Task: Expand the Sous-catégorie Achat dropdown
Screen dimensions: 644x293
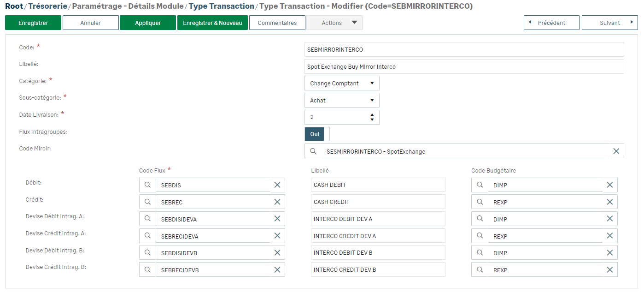Action: pos(342,101)
